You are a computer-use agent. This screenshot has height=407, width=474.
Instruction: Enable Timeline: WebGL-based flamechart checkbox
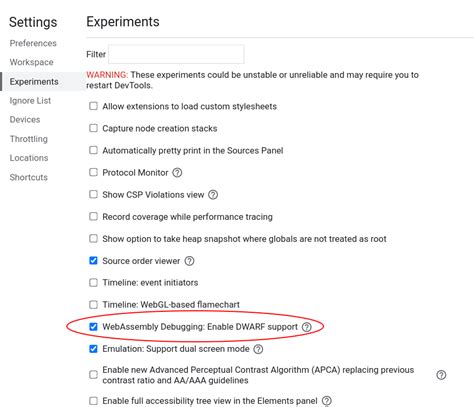pos(93,305)
